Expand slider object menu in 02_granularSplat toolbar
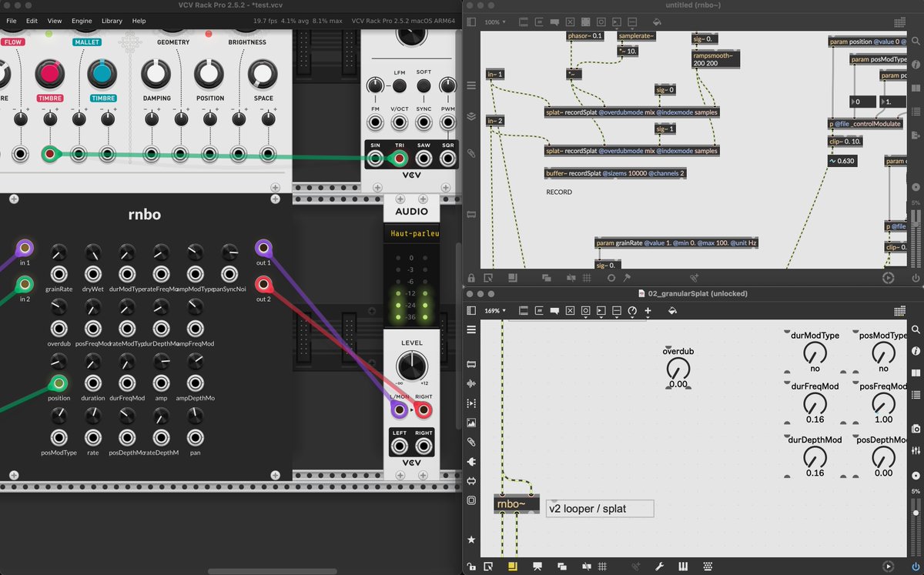 coord(616,311)
